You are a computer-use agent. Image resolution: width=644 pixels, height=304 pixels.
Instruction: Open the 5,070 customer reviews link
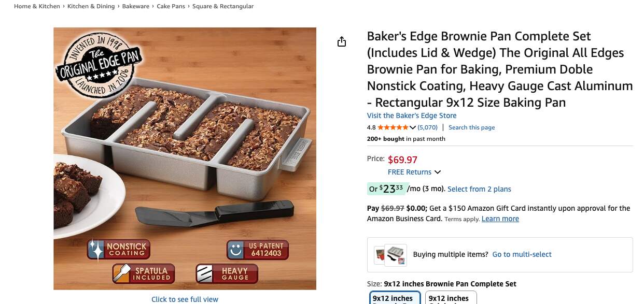428,127
